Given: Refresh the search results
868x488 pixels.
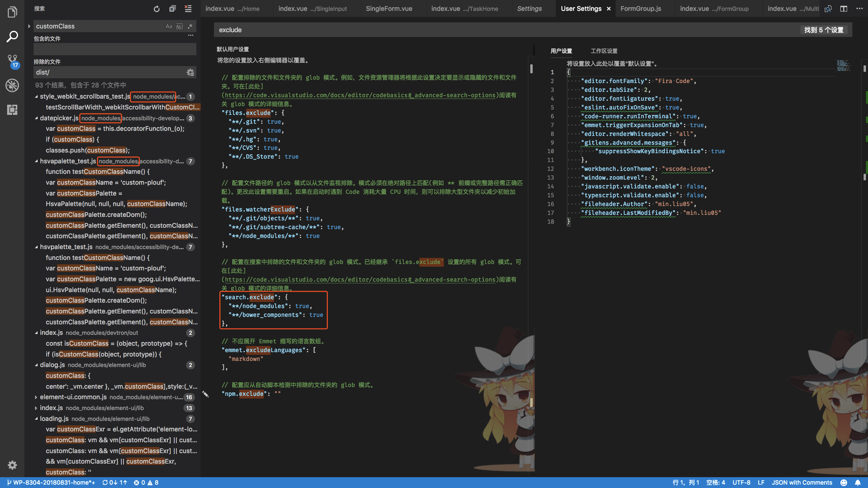Looking at the screenshot, I should 156,9.
